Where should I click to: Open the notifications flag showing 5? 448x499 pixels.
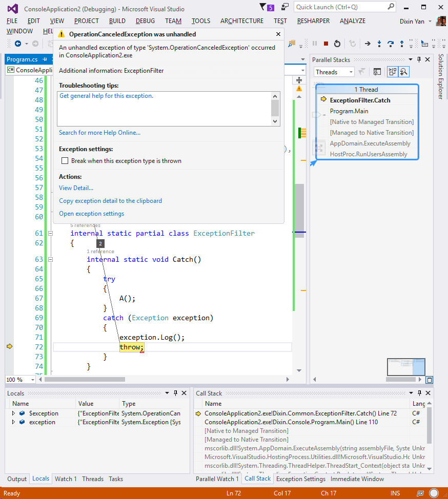(x=267, y=7)
